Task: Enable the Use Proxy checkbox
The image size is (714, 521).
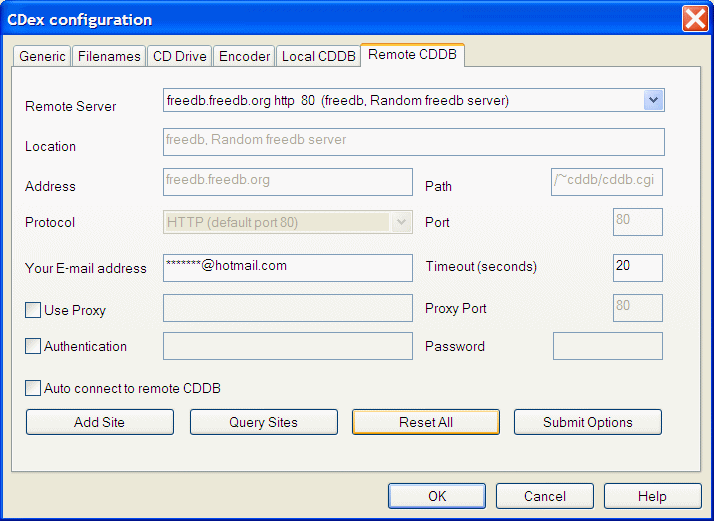Action: coord(34,310)
